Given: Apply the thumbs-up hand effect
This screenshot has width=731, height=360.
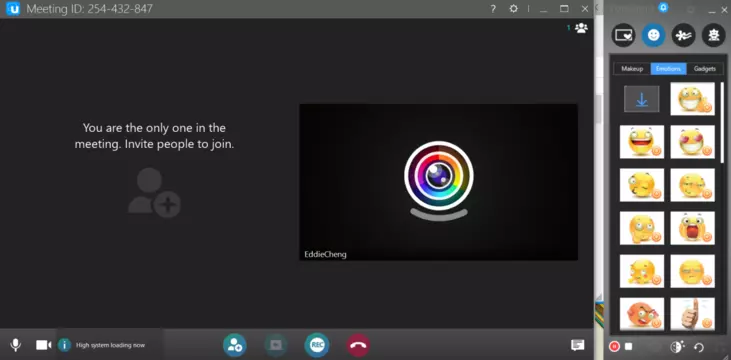Looking at the screenshot, I should (692, 314).
